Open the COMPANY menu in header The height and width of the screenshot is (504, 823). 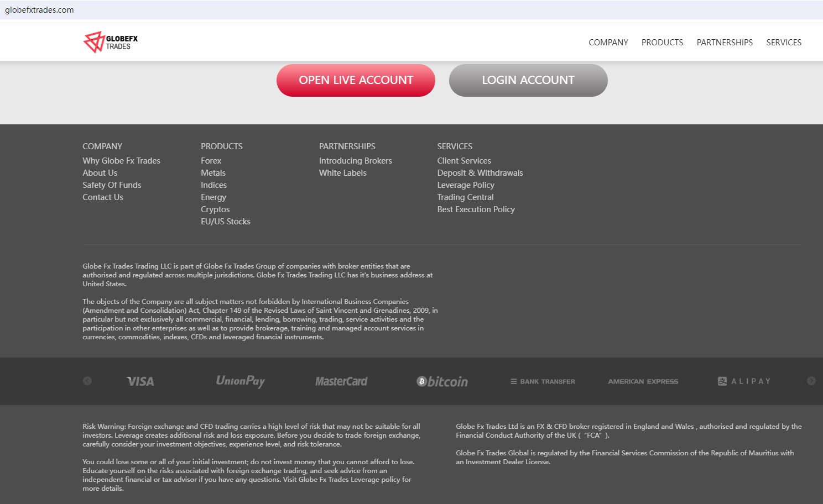[608, 43]
